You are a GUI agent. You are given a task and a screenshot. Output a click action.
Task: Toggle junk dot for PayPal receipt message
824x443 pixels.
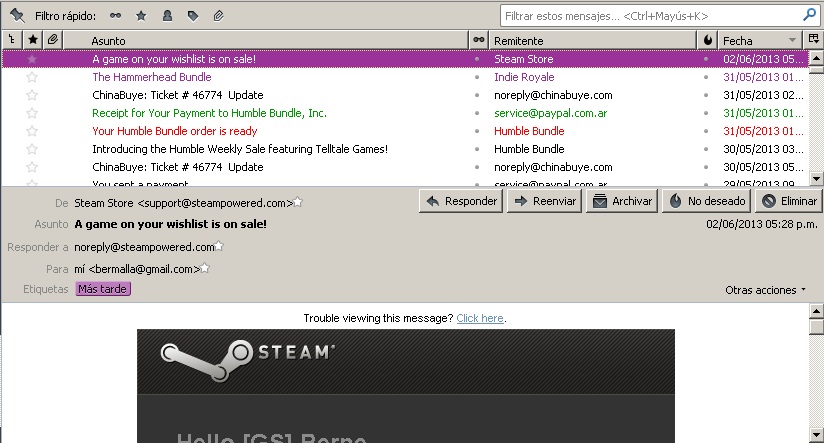[x=706, y=113]
